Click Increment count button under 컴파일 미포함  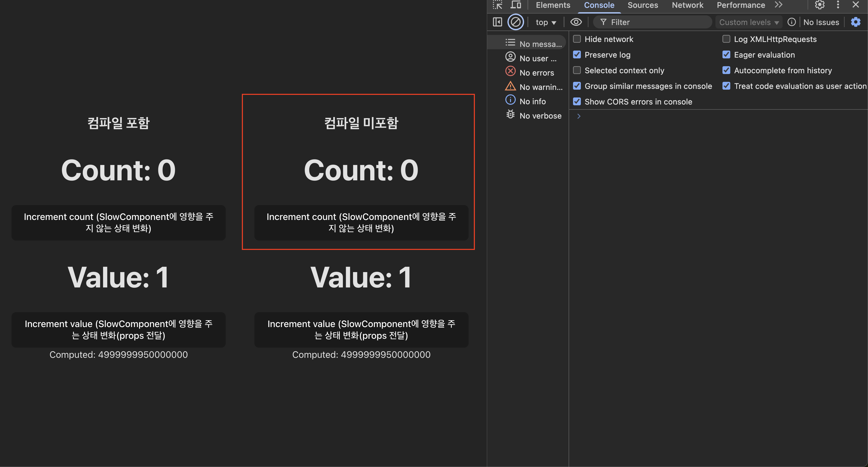coord(361,223)
